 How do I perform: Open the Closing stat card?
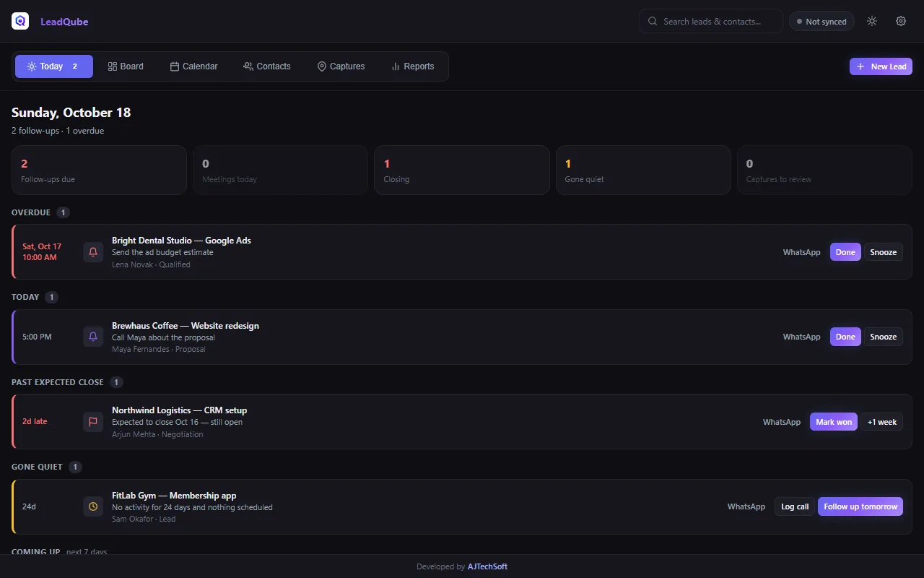point(462,171)
